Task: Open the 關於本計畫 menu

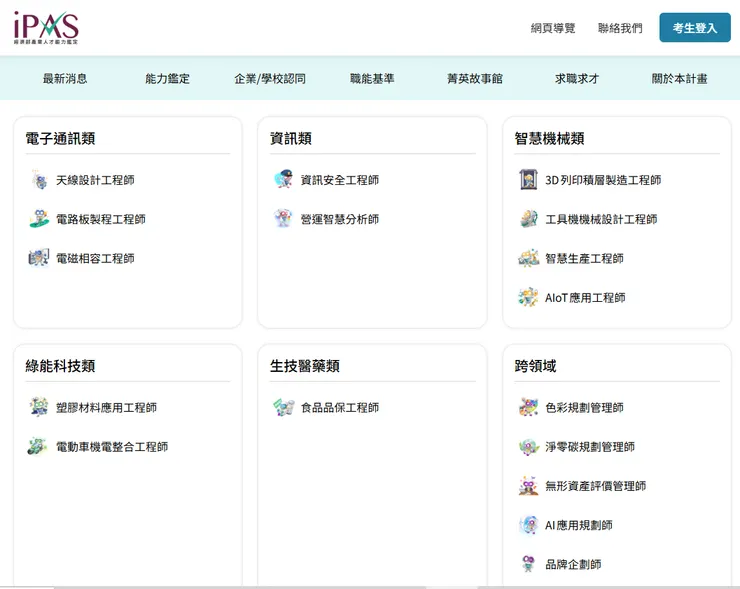Action: pyautogui.click(x=680, y=79)
